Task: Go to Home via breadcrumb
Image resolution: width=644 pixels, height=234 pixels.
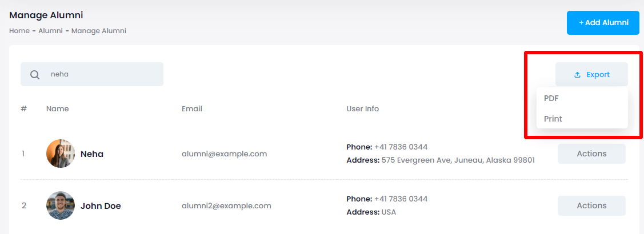Action: [19, 31]
